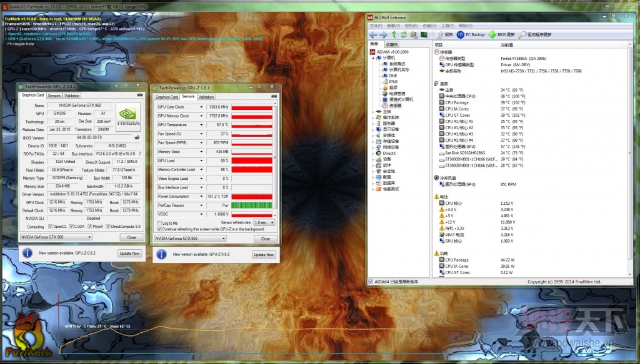
Task: Open GPU Core Clock sensor dropdown
Action: click(201, 107)
